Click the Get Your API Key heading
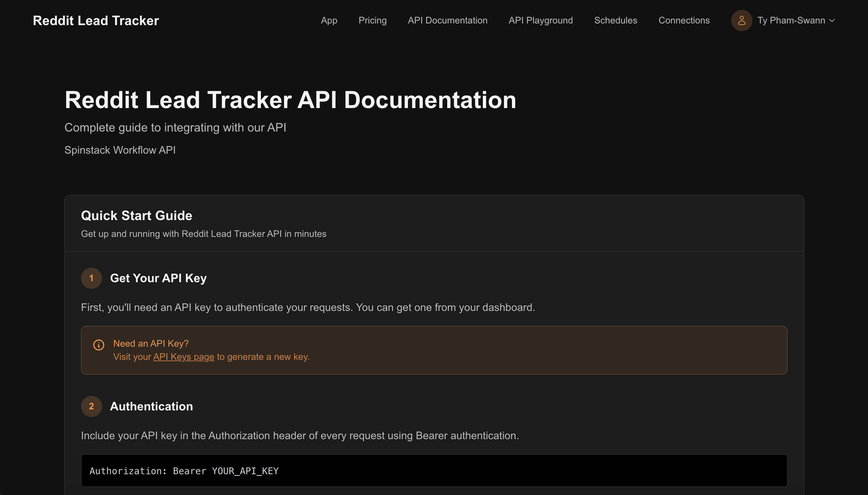This screenshot has width=868, height=495. click(158, 278)
